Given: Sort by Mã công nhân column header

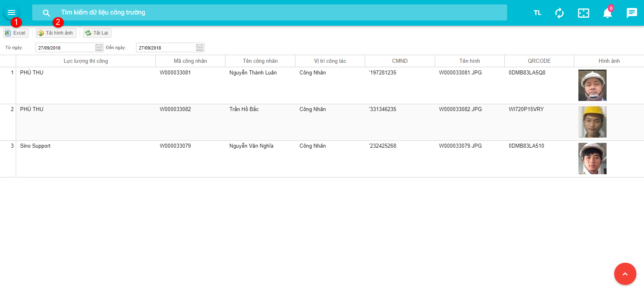Looking at the screenshot, I should click(x=190, y=61).
